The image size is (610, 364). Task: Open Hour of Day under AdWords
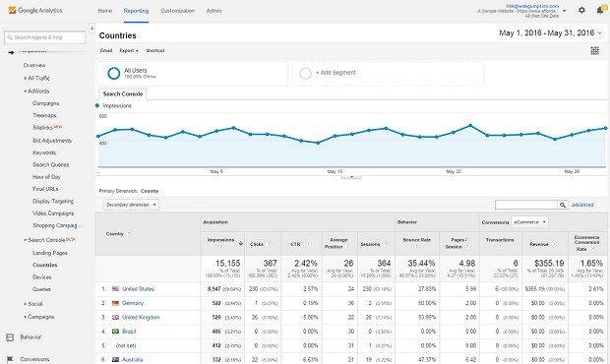[46, 177]
